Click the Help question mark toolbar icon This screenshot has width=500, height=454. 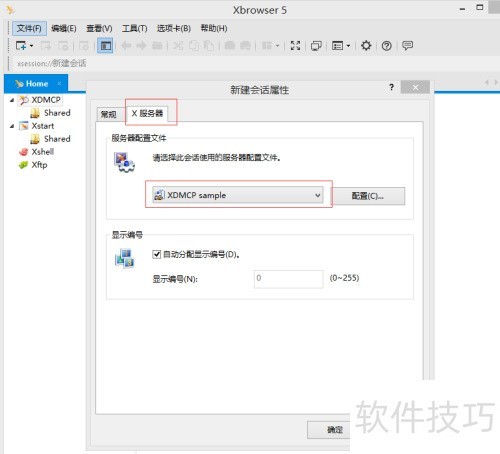click(387, 46)
